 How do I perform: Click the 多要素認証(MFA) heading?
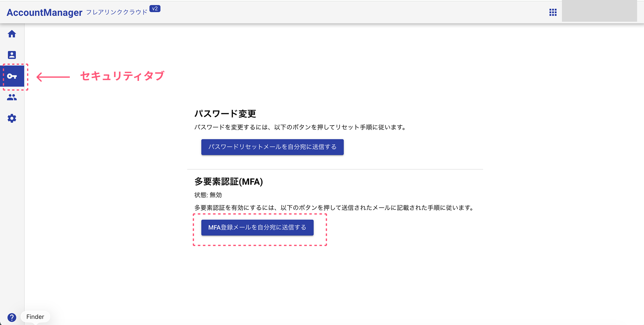pos(229,182)
